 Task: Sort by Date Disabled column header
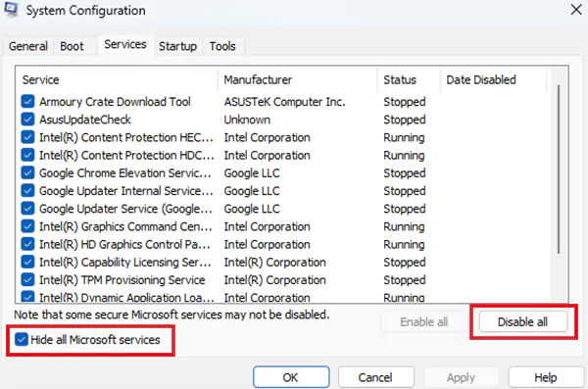(x=493, y=79)
